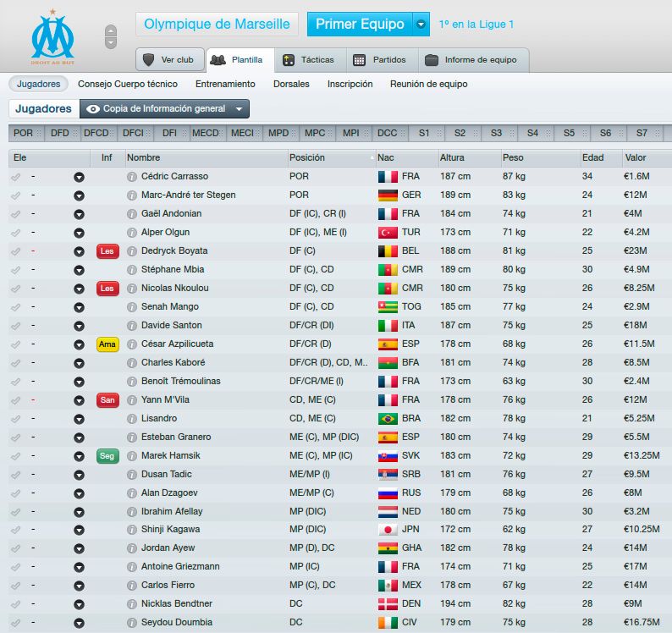Image resolution: width=672 pixels, height=633 pixels.
Task: Open info icon next to Dedryck Boyata
Action: pos(132,251)
